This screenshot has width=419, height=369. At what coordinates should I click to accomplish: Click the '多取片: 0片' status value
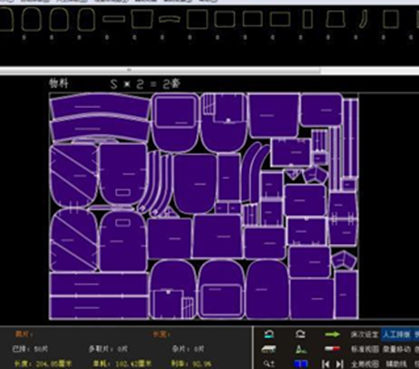coord(108,349)
